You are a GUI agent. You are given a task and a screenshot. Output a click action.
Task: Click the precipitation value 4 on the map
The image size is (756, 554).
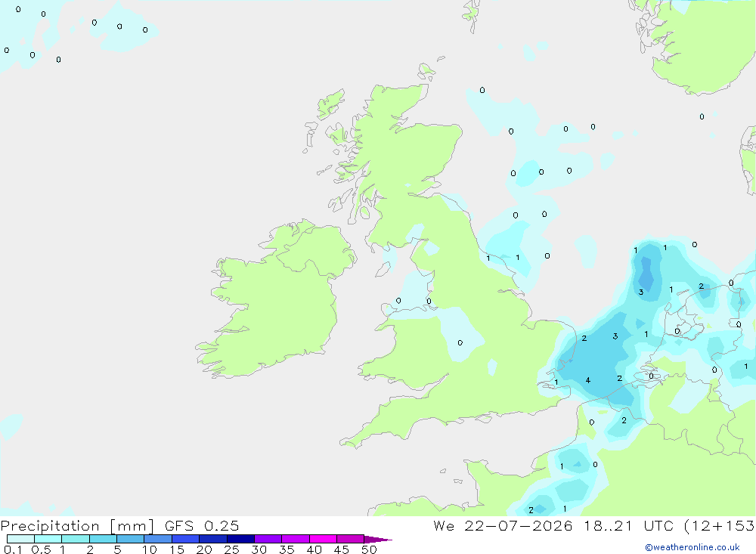(x=587, y=380)
